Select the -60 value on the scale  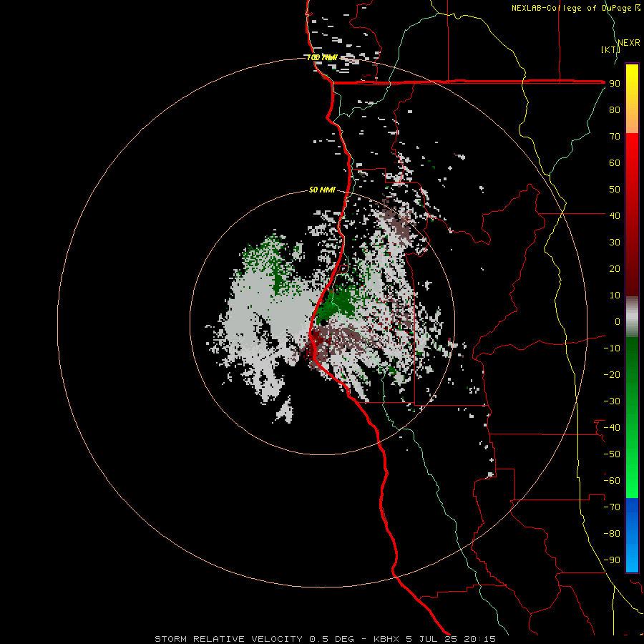[x=612, y=481]
